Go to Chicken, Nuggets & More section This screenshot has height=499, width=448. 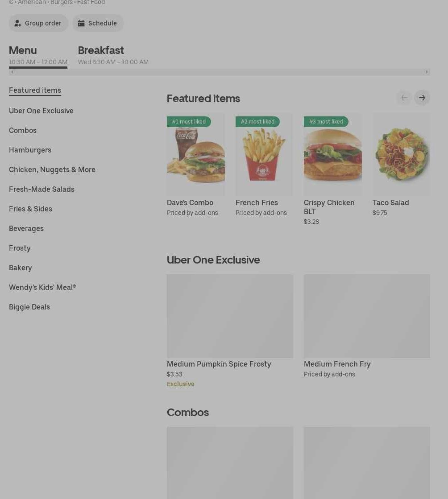coord(52,169)
